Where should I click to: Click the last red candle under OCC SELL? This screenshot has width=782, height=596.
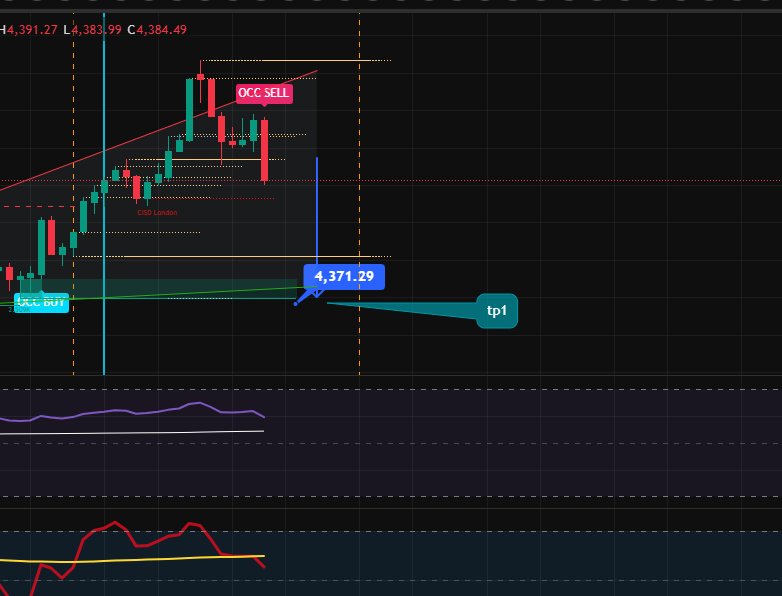pyautogui.click(x=265, y=150)
